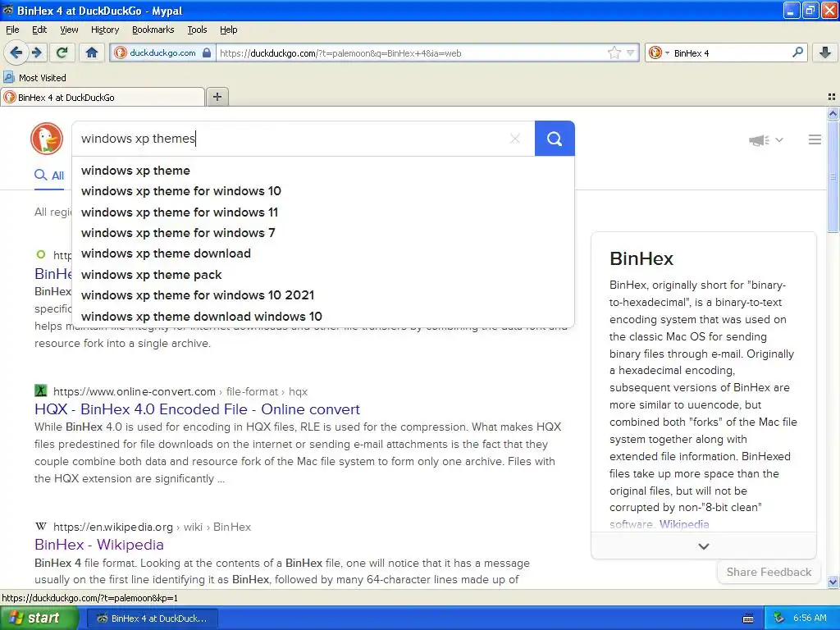Screen dimensions: 840x630
Task: Open the URL history dropdown arrow
Action: (631, 52)
